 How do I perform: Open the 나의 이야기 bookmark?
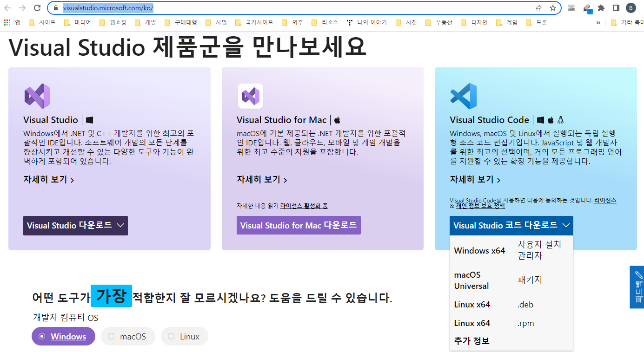click(x=367, y=22)
